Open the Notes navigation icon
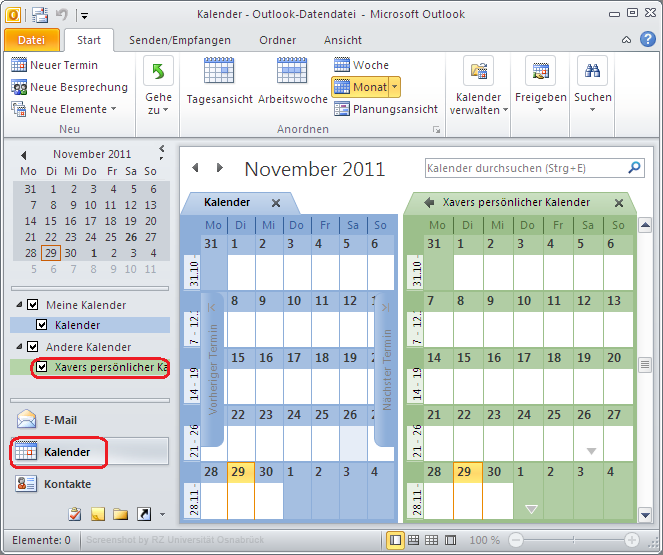This screenshot has height=555, width=663. point(98,514)
